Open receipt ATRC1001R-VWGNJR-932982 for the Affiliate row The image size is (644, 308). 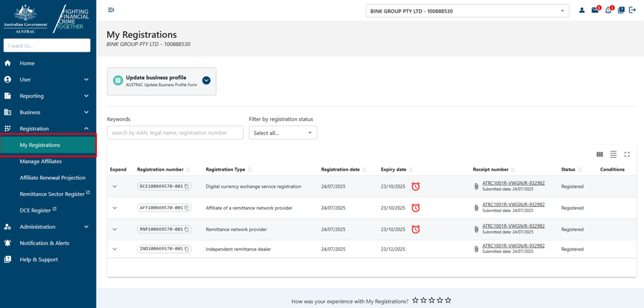point(513,204)
